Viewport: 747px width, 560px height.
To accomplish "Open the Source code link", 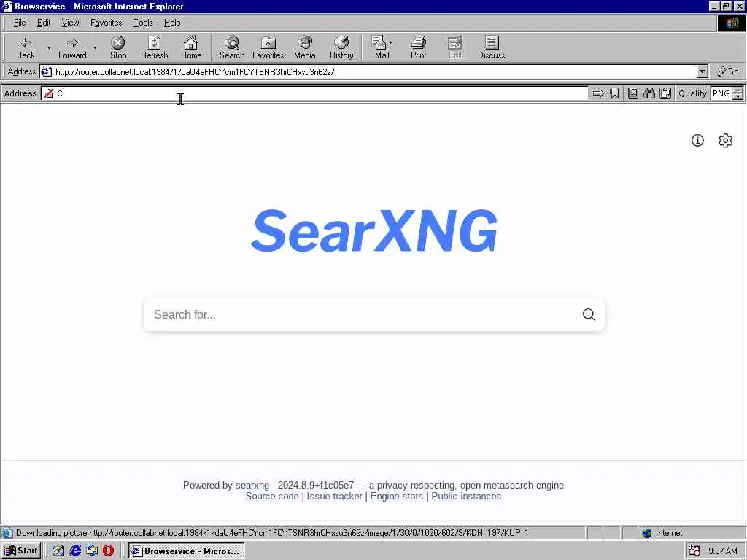I will coord(272,496).
